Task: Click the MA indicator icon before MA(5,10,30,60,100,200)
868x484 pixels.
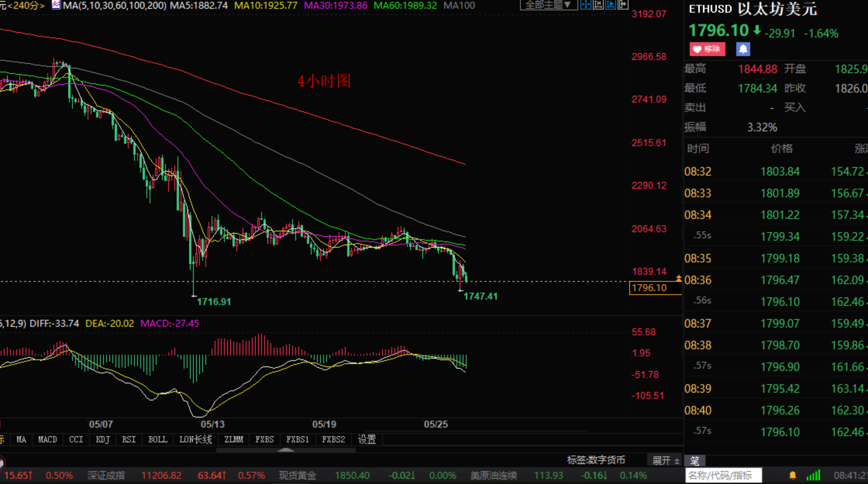Action: 56,5
